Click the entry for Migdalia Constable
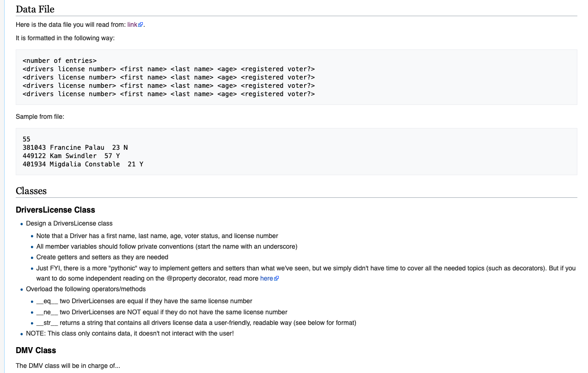This screenshot has width=588, height=373. click(83, 164)
